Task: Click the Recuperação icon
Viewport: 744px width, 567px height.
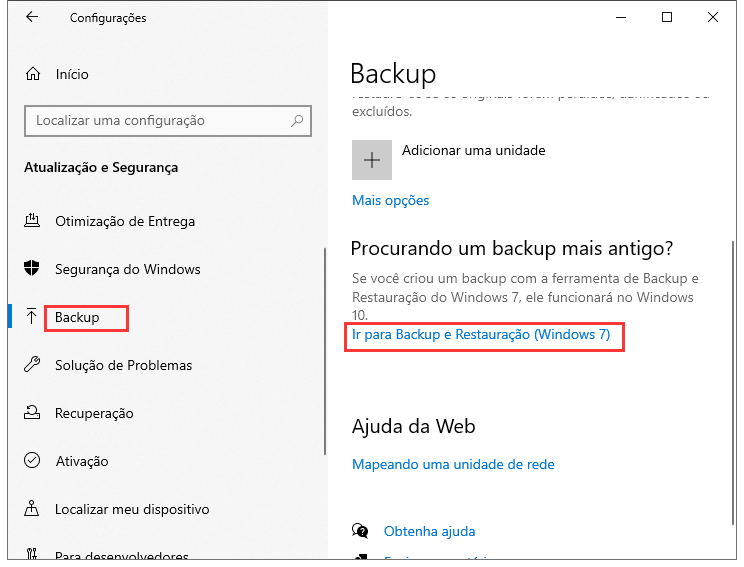Action: 33,413
